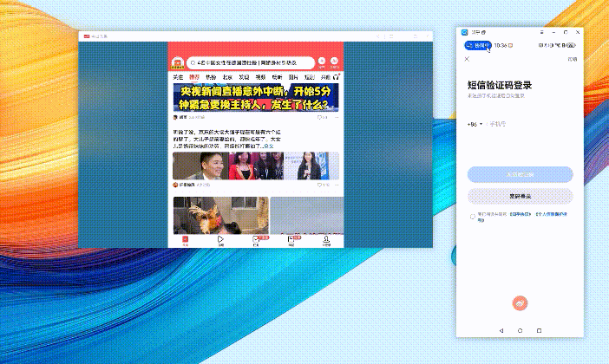
Task: Tap the headphone listen icon in tab row
Action: click(337, 77)
